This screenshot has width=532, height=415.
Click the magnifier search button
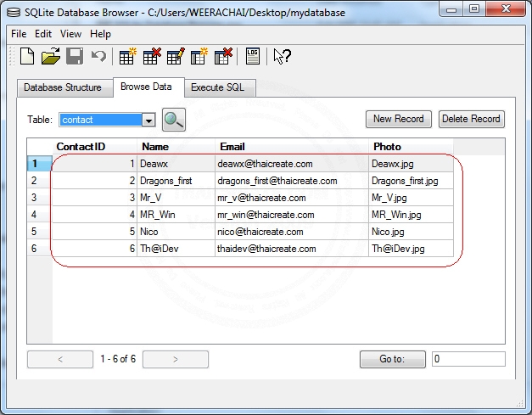click(x=174, y=120)
